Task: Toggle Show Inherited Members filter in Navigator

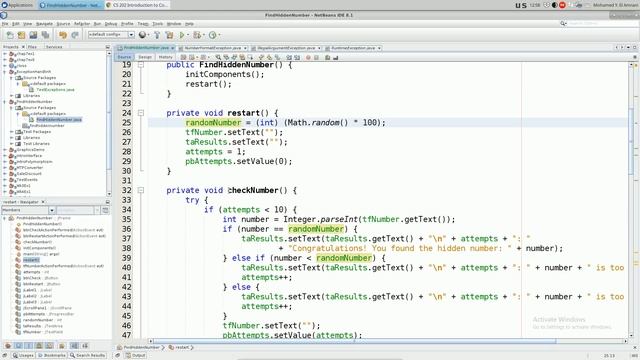Action: coord(8,346)
